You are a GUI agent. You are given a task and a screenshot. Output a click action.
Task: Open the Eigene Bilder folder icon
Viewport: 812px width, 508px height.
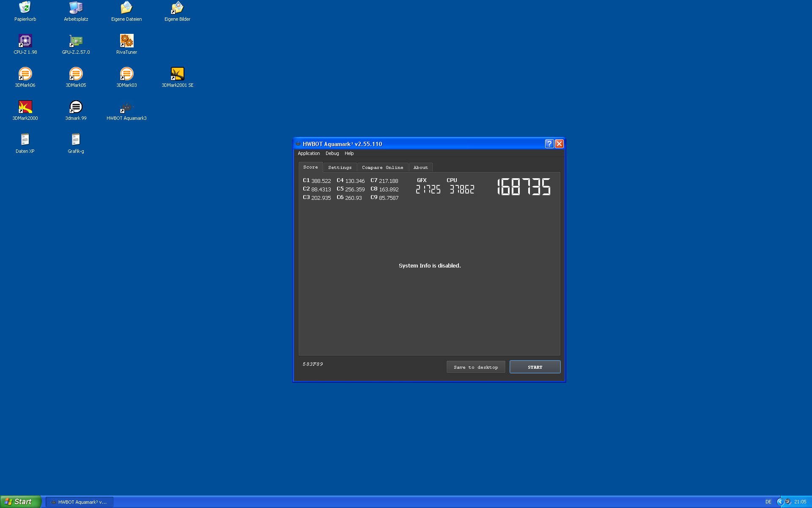click(177, 11)
